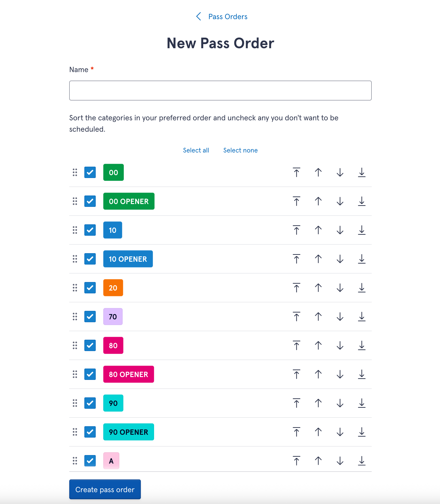The height and width of the screenshot is (504, 440).
Task: Move category 10 down one position
Action: (340, 230)
